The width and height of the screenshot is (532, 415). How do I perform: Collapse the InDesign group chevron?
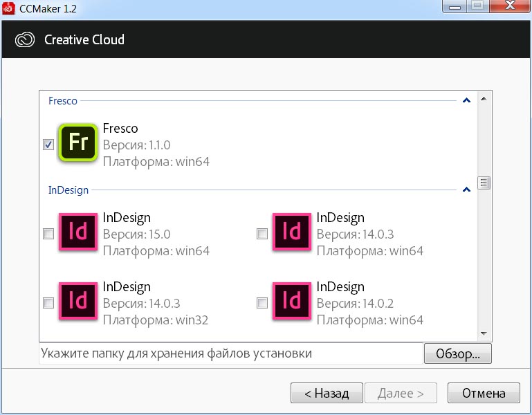[x=466, y=190]
